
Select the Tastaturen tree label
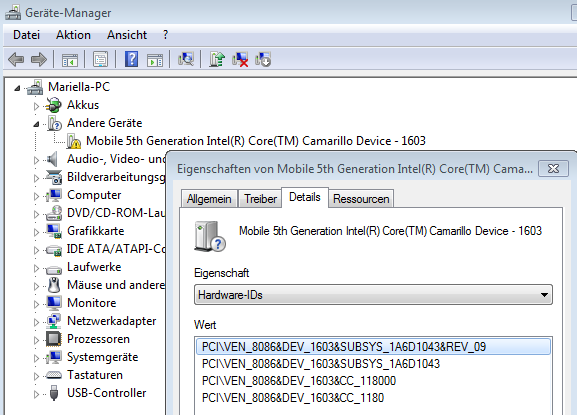click(x=95, y=375)
